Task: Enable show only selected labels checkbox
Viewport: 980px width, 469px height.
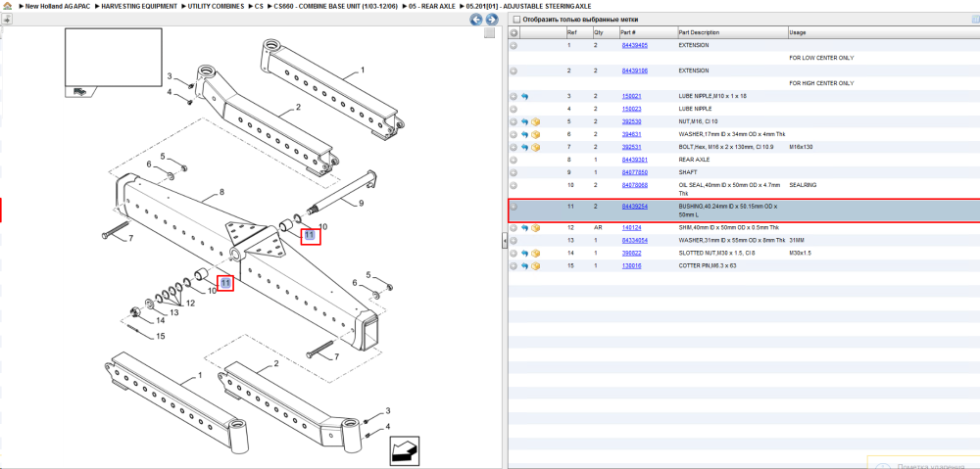Action: 515,20
